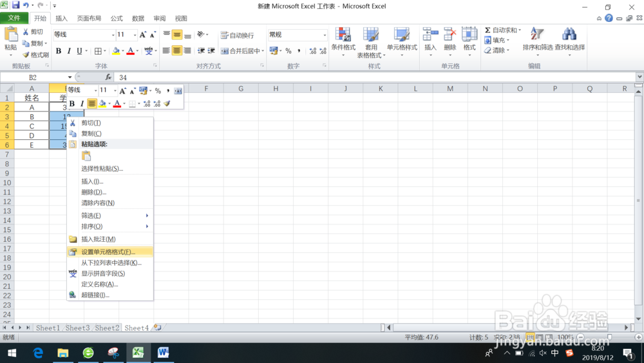Screen dimensions: 644x363
Task: Click the increase decimal icon in ribbon
Action: 312,51
